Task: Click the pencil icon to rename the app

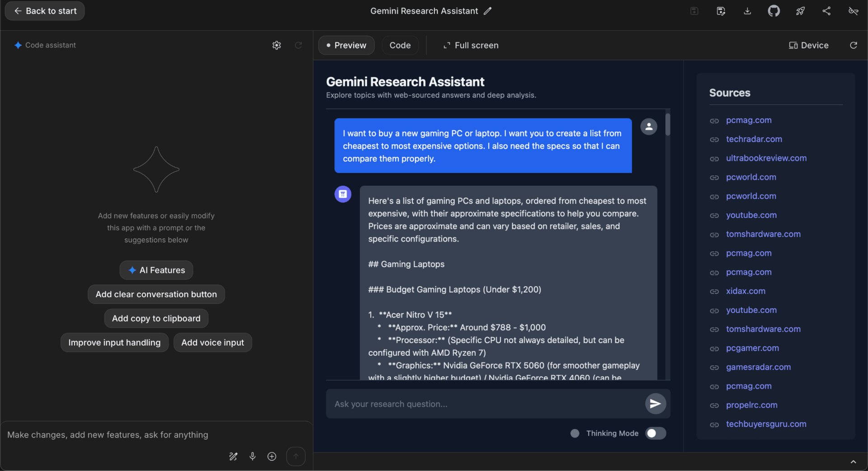Action: point(487,11)
